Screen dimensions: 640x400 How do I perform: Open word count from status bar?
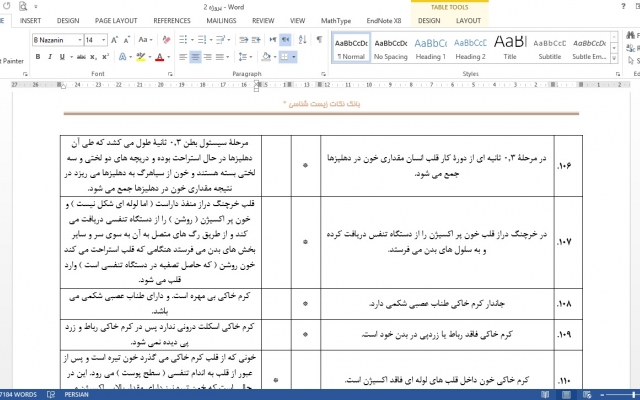point(19,395)
